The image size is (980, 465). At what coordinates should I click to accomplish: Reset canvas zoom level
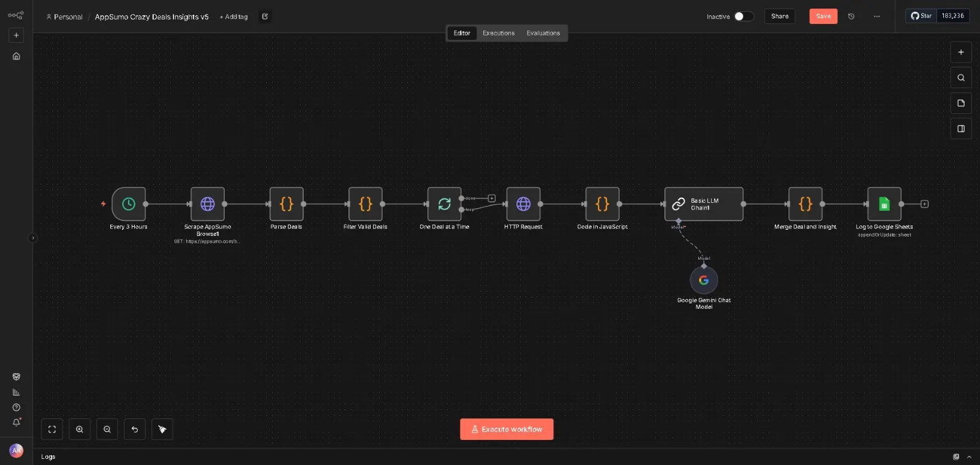coord(135,429)
